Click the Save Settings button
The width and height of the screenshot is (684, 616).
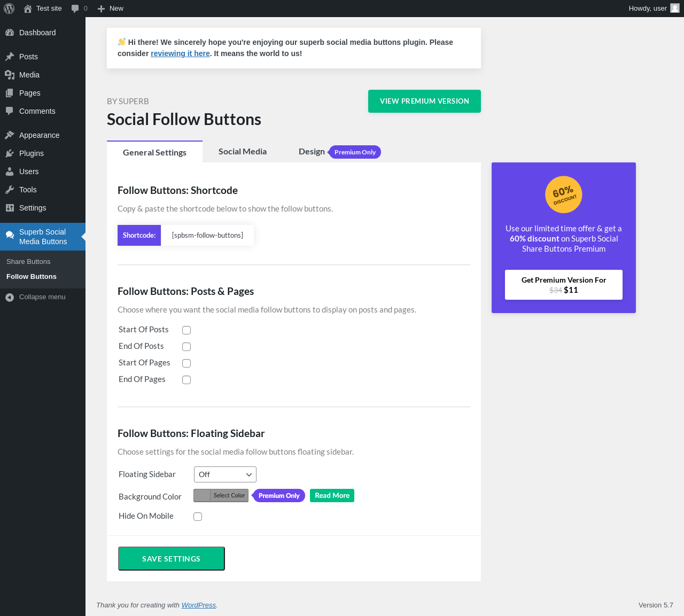172,559
